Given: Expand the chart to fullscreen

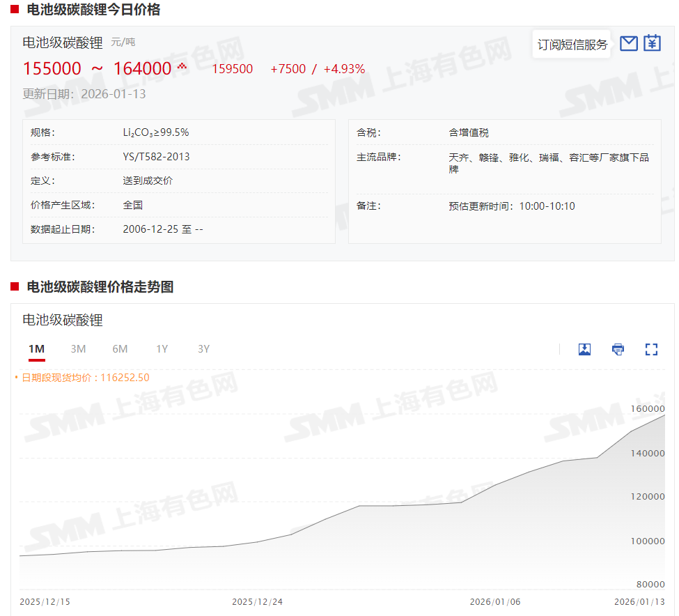Looking at the screenshot, I should click(651, 349).
